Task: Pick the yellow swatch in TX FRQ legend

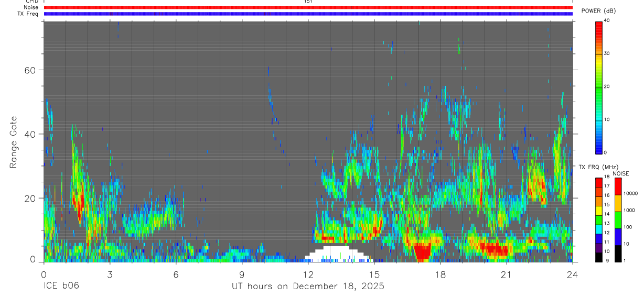Action: click(x=598, y=210)
